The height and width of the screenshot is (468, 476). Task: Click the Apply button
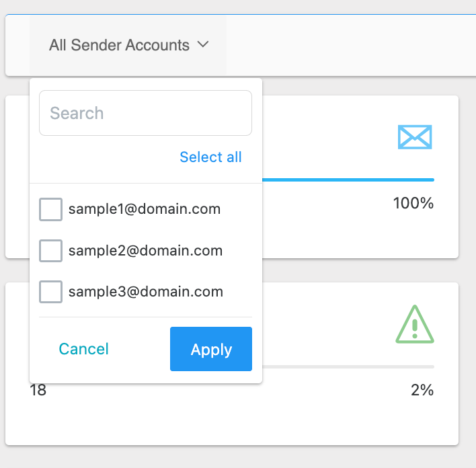point(211,349)
